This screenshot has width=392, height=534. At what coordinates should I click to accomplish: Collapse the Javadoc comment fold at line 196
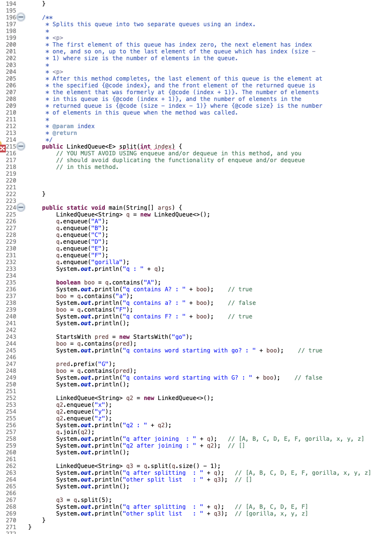click(20, 17)
